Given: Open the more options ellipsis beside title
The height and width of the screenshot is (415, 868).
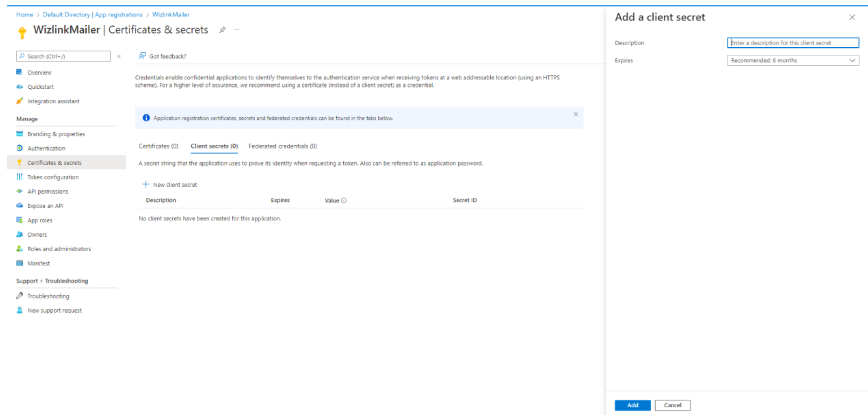Looking at the screenshot, I should tap(237, 30).
